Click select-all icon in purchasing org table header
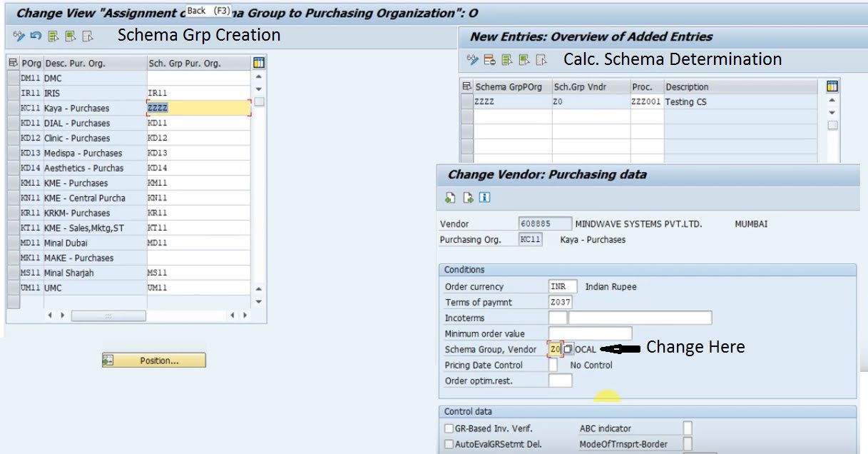868x454 pixels. click(13, 63)
